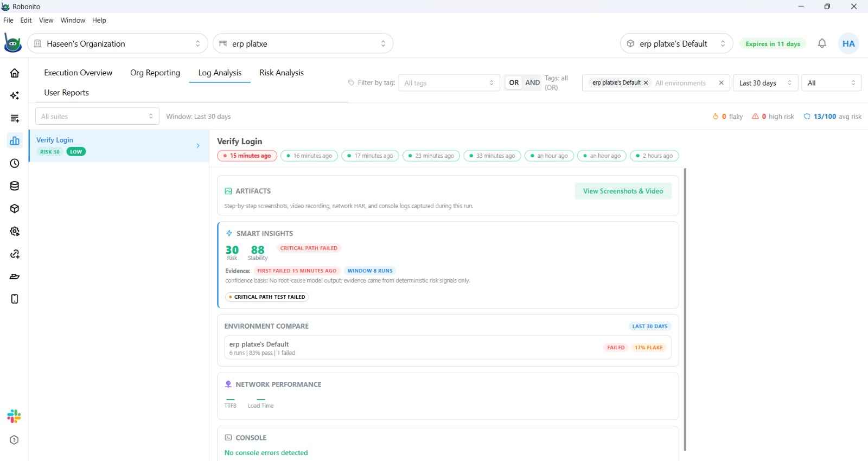Viewport: 868px width, 461px height.
Task: Select the 17 minutes ago run
Action: click(370, 156)
